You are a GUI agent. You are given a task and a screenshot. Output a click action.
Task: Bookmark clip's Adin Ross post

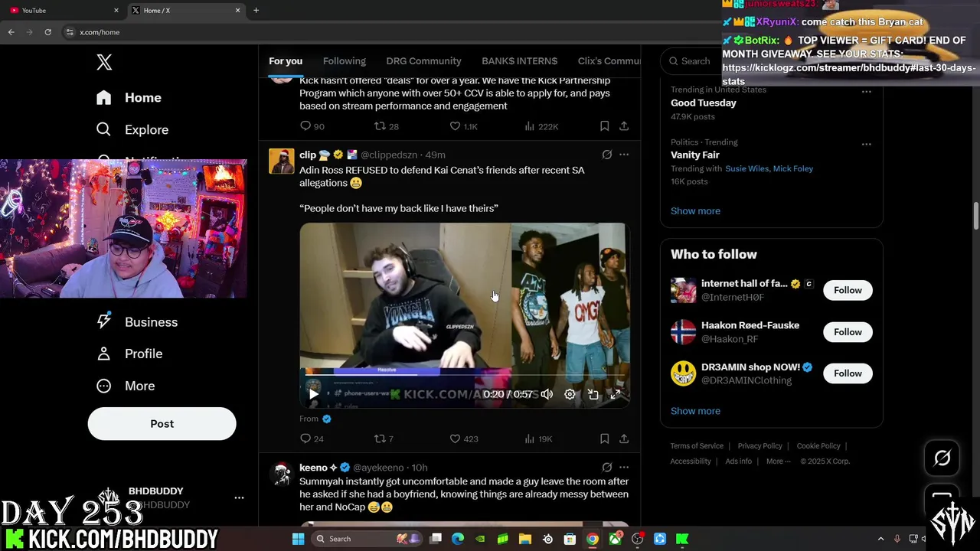point(604,439)
